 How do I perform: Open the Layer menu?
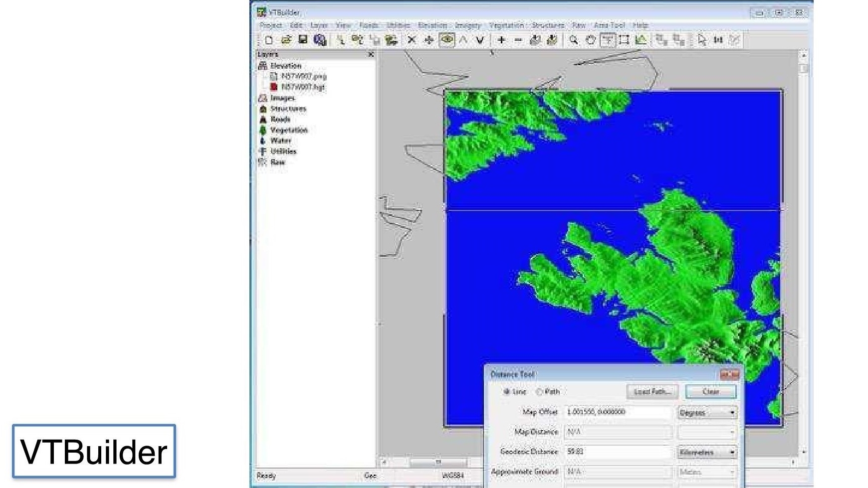(x=319, y=25)
